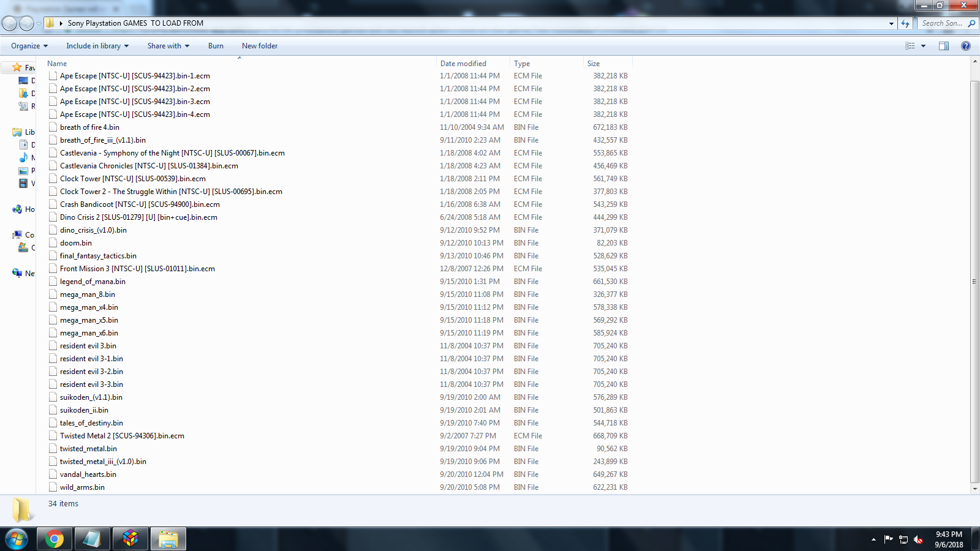The width and height of the screenshot is (980, 551).
Task: Click the Back navigation arrow button
Action: coord(9,23)
